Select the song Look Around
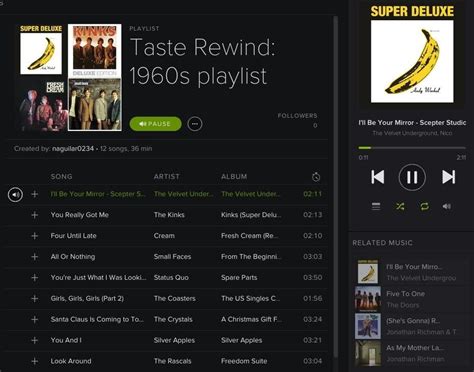The height and width of the screenshot is (372, 474). (x=71, y=361)
